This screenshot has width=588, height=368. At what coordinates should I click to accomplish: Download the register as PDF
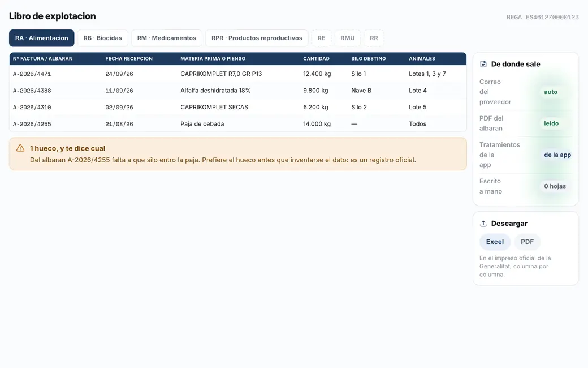[x=528, y=242]
